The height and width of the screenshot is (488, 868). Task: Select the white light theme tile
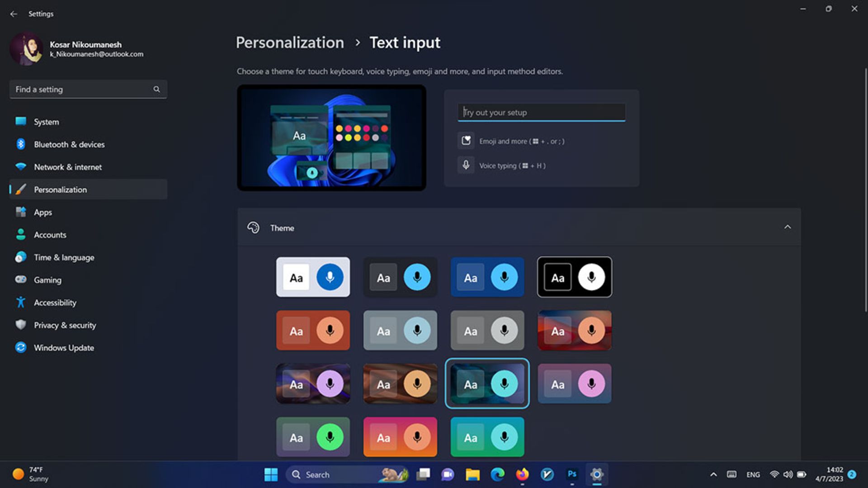tap(313, 277)
